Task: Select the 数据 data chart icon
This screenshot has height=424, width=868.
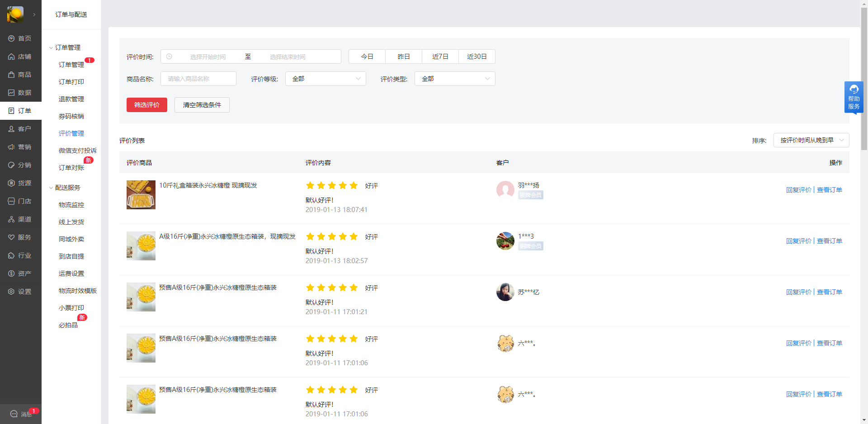Action: (12, 93)
